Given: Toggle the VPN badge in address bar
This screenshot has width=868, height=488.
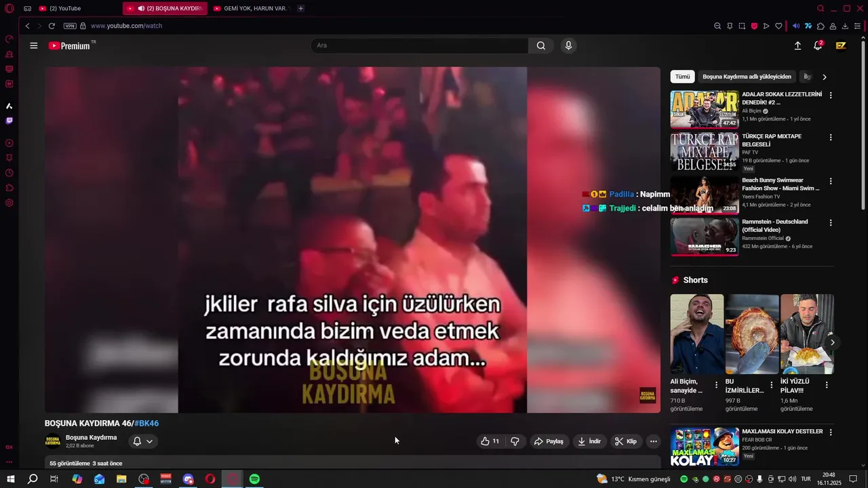Looking at the screenshot, I should pyautogui.click(x=70, y=26).
